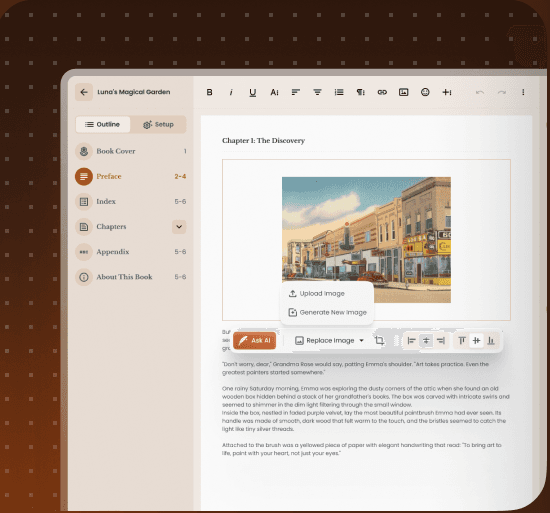
Task: Open About This Book section
Action: pos(131,277)
